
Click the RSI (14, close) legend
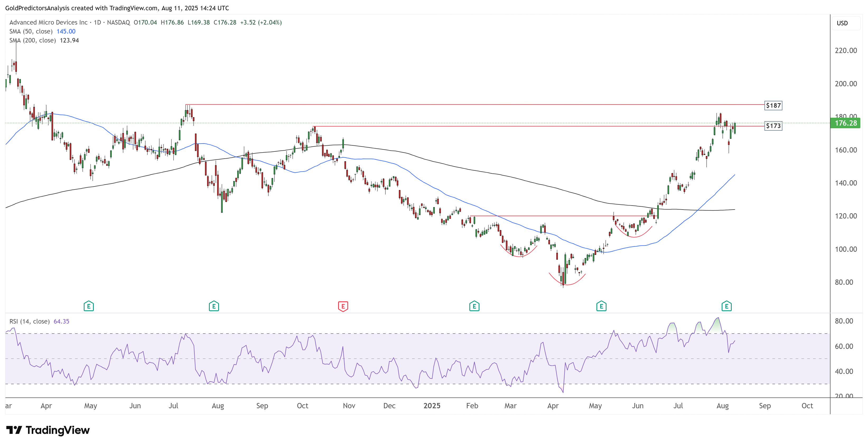(x=30, y=321)
